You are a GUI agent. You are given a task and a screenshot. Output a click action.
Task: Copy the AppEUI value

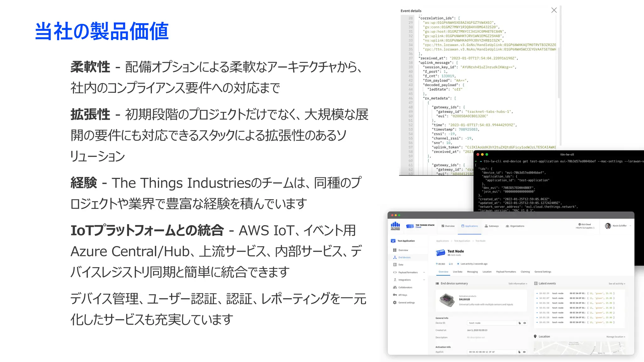[x=519, y=352]
